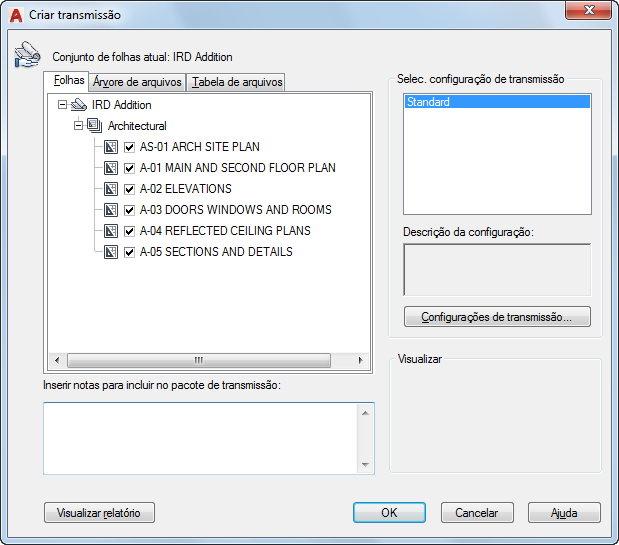The width and height of the screenshot is (619, 545).
Task: Click the Visualizar relatório button
Action: (99, 513)
